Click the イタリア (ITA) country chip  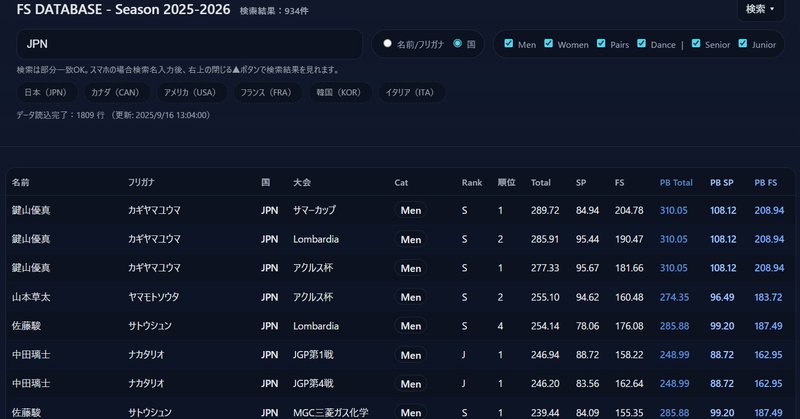click(410, 92)
